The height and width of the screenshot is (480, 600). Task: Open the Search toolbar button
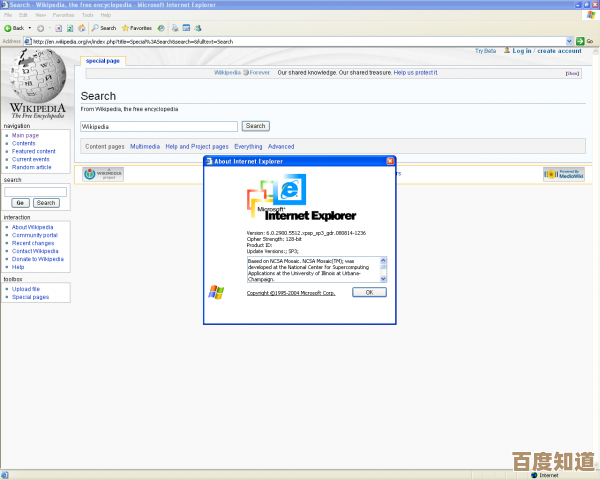pos(103,28)
